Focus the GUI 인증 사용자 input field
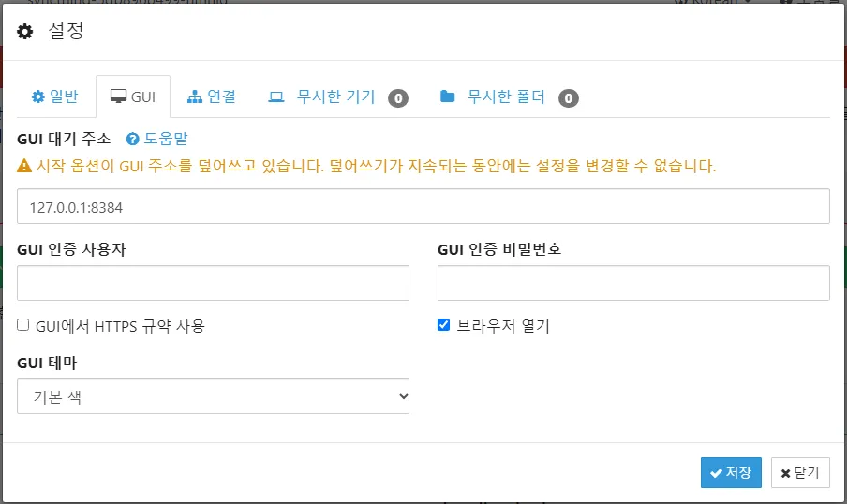The width and height of the screenshot is (847, 504). click(x=213, y=283)
